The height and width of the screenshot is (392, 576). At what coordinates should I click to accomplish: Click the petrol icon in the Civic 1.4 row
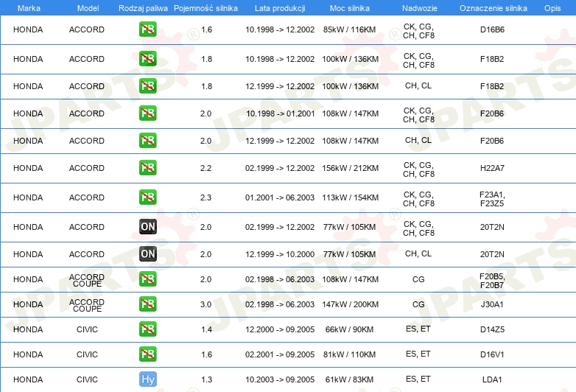click(147, 329)
